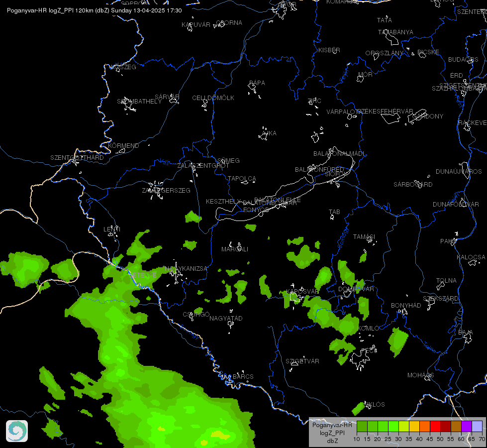Screen dimensions: 487x448
Task: Click the SZENTGOTTHÁRD city label
Action: pyautogui.click(x=77, y=158)
